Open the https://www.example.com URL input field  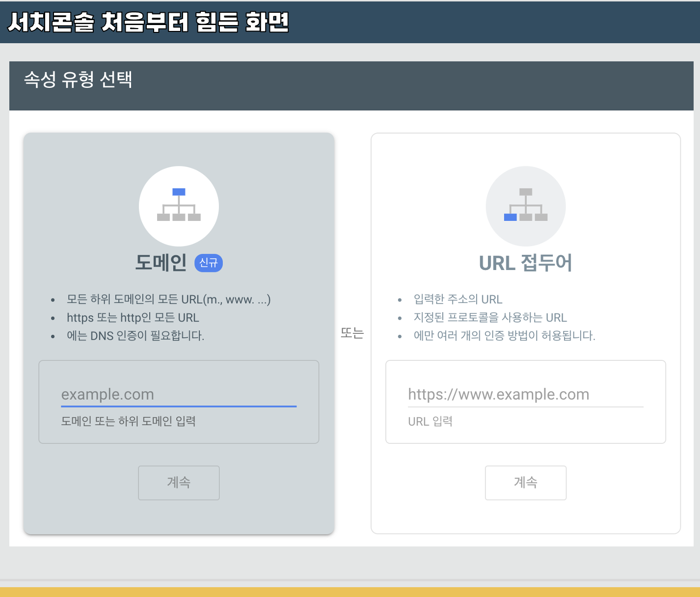(526, 394)
